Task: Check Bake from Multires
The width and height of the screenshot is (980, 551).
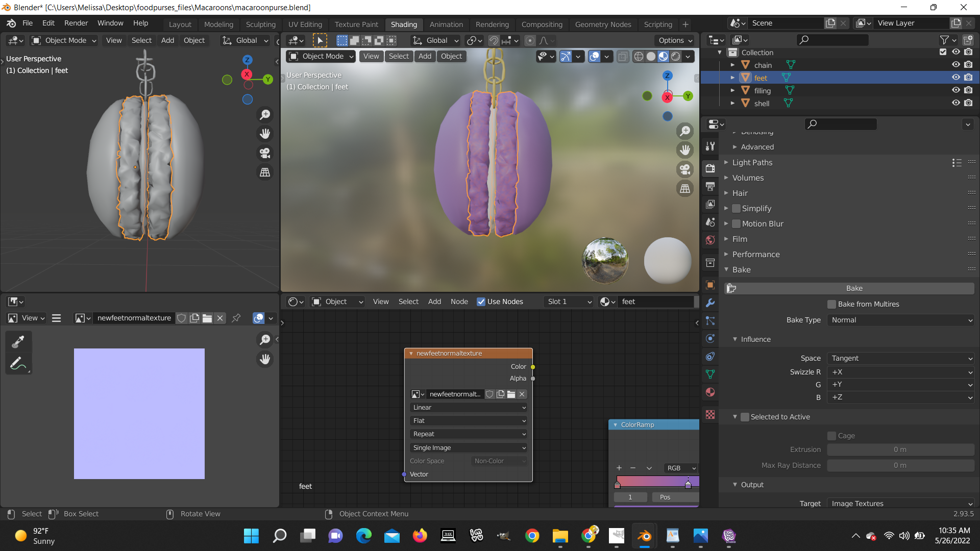Action: (832, 304)
